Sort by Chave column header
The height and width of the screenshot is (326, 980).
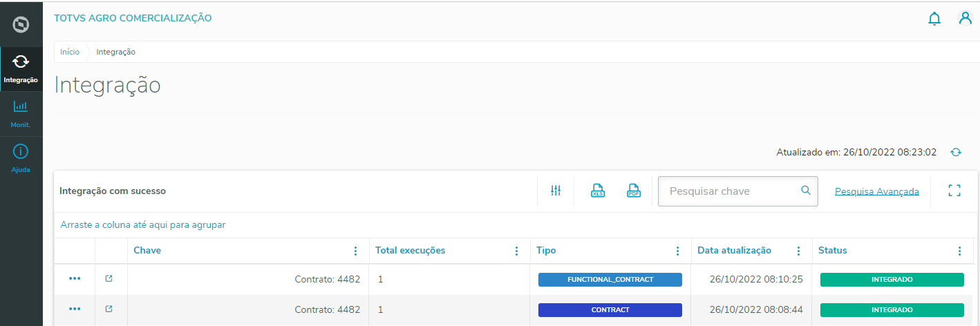coord(147,250)
